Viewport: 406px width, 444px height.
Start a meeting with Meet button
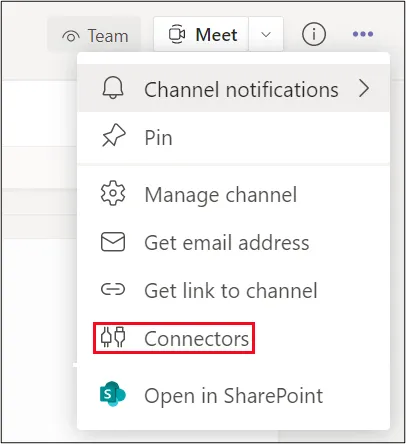[x=201, y=34]
